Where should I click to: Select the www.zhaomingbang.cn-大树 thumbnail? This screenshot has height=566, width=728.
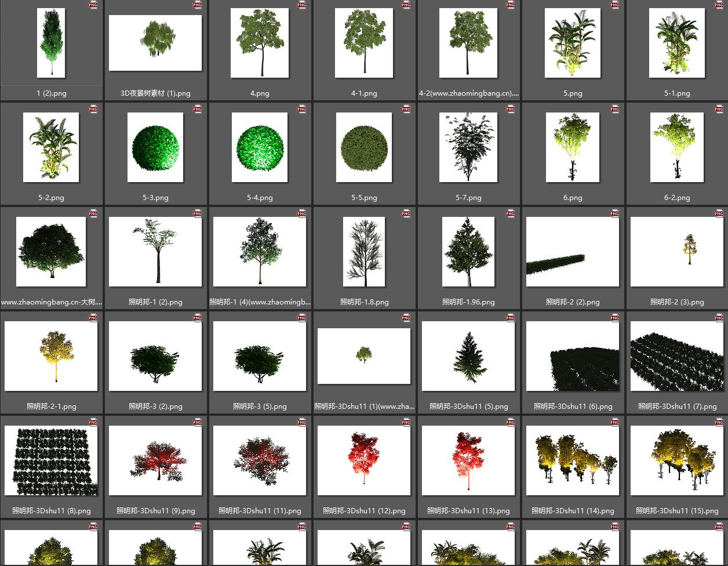(51, 252)
